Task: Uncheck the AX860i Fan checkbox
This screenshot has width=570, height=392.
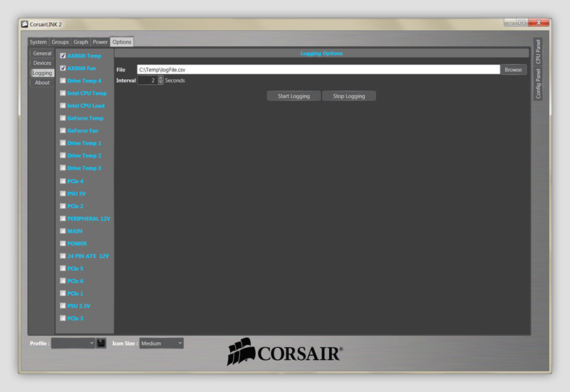Action: [x=63, y=68]
